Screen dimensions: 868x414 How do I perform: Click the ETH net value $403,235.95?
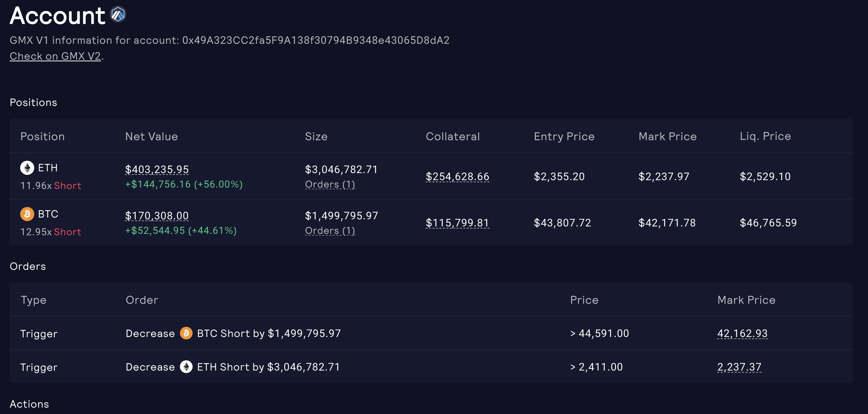point(157,170)
